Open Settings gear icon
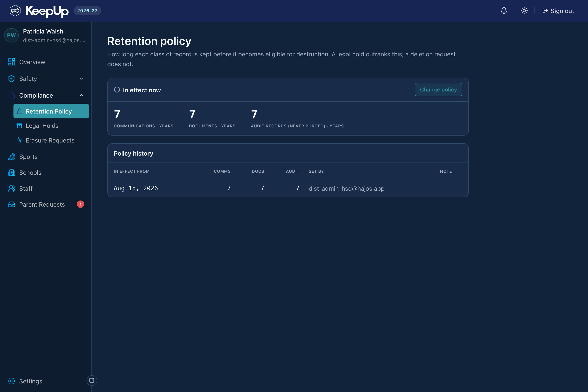Viewport: 588px width, 392px height. [11, 381]
